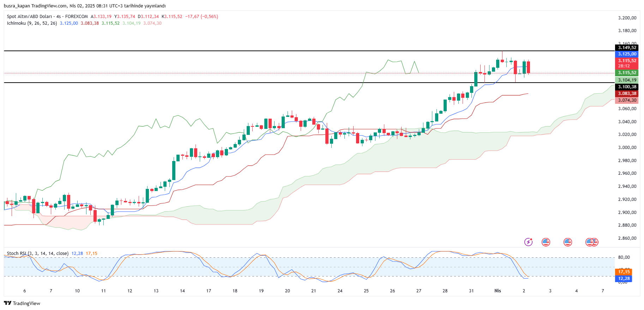
Task: Click date 31 on the time axis
Action: pos(471,291)
